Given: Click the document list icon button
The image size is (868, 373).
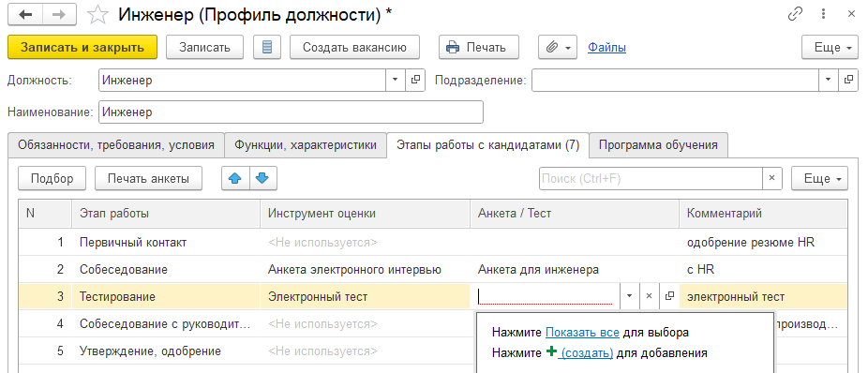Looking at the screenshot, I should click(x=267, y=47).
